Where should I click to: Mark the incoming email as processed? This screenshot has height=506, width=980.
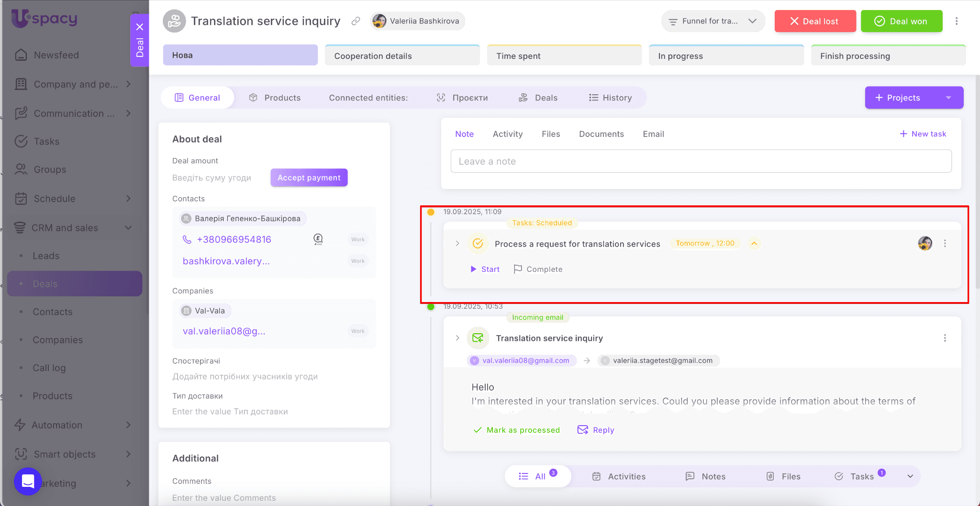pyautogui.click(x=517, y=430)
